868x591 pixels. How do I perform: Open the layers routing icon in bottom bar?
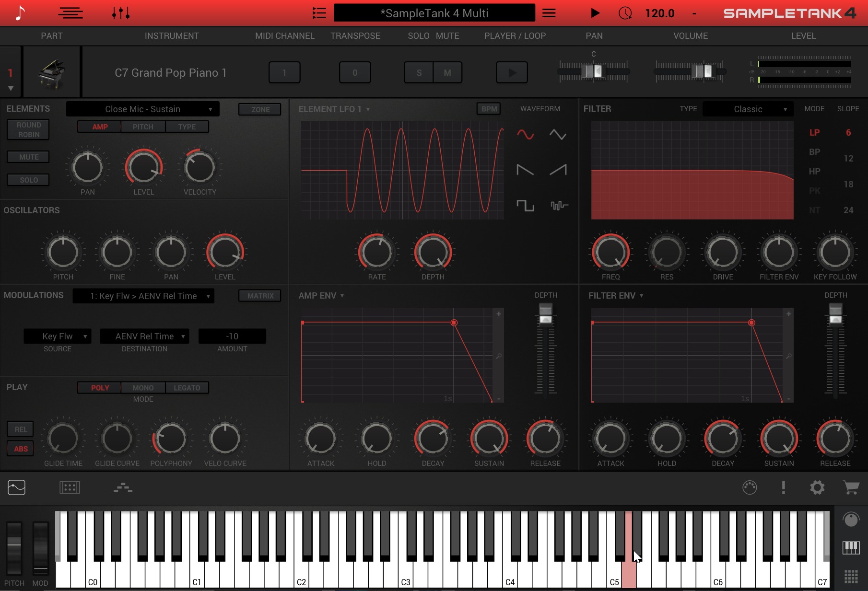123,488
